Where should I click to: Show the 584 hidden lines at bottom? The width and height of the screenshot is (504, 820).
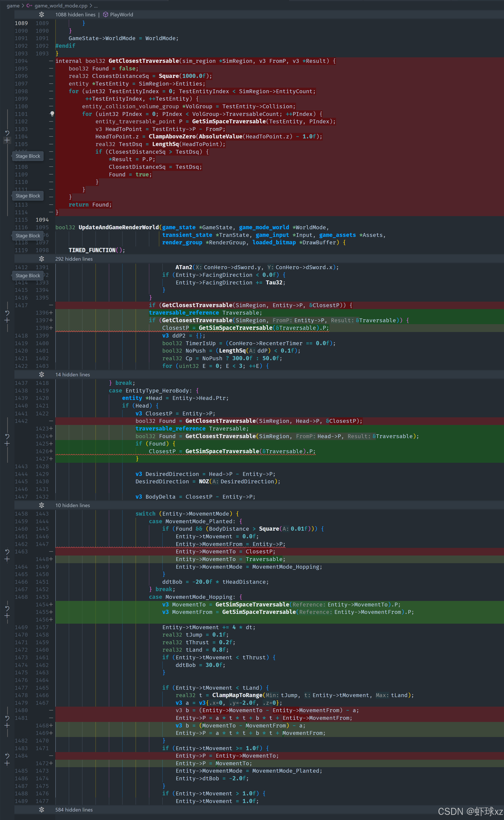coord(41,810)
